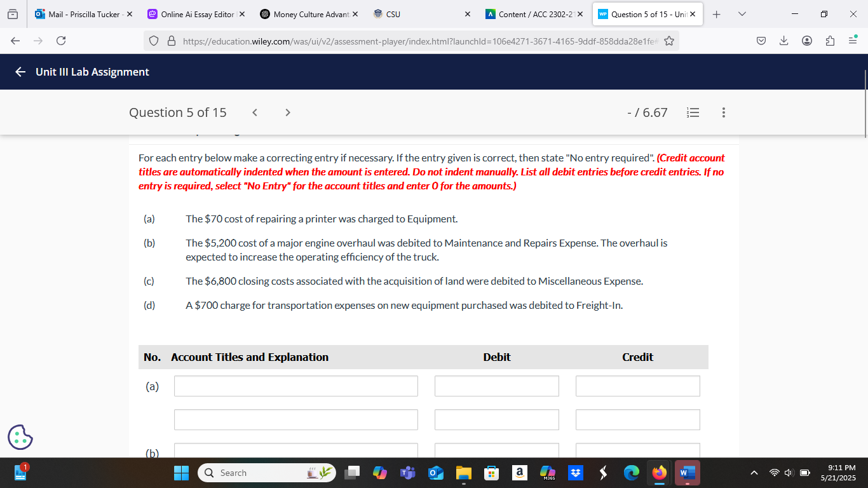The height and width of the screenshot is (488, 868).
Task: Advance to the next question with right chevron
Action: [x=287, y=112]
